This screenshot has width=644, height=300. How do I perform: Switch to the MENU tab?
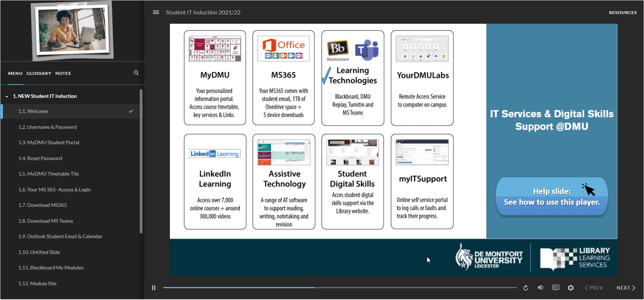(x=15, y=73)
